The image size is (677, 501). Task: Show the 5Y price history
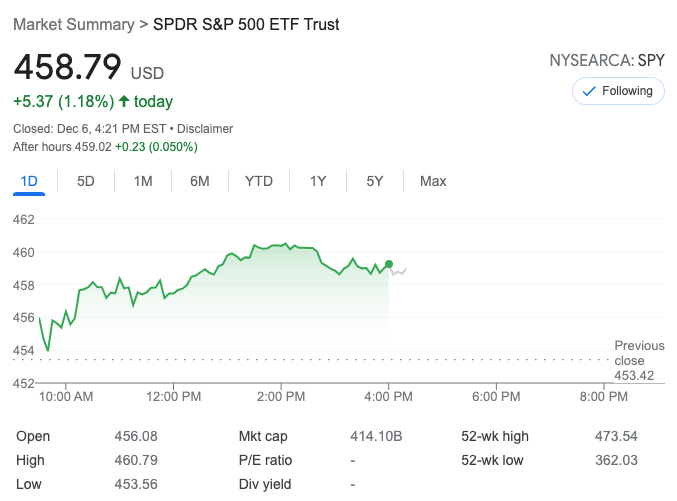(375, 181)
